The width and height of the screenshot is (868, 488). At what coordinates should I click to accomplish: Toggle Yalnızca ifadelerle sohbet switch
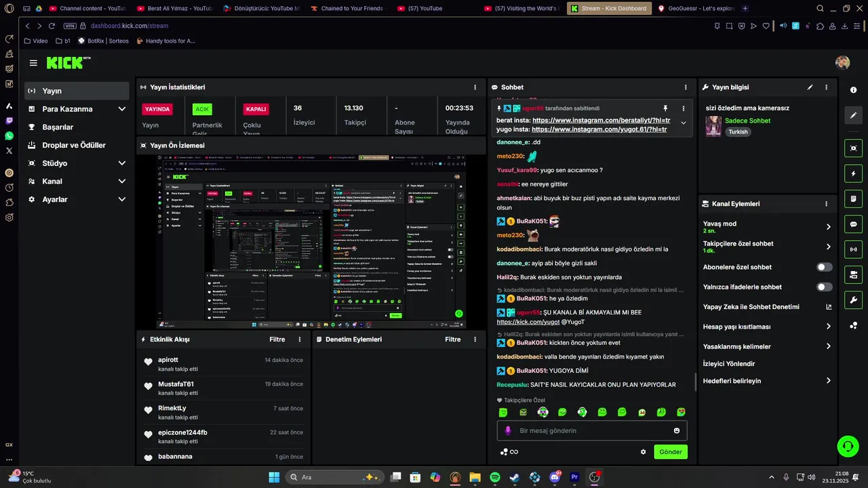click(825, 287)
